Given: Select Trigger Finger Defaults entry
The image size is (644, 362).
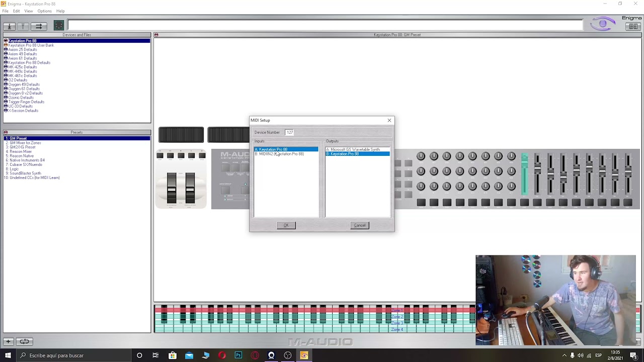Looking at the screenshot, I should click(x=26, y=102).
